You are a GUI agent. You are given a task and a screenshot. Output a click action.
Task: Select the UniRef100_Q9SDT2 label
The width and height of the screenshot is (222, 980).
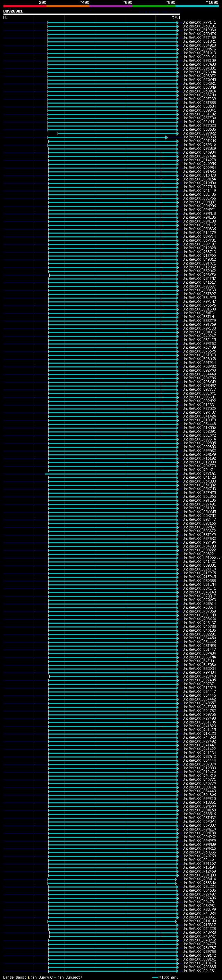[x=199, y=76]
